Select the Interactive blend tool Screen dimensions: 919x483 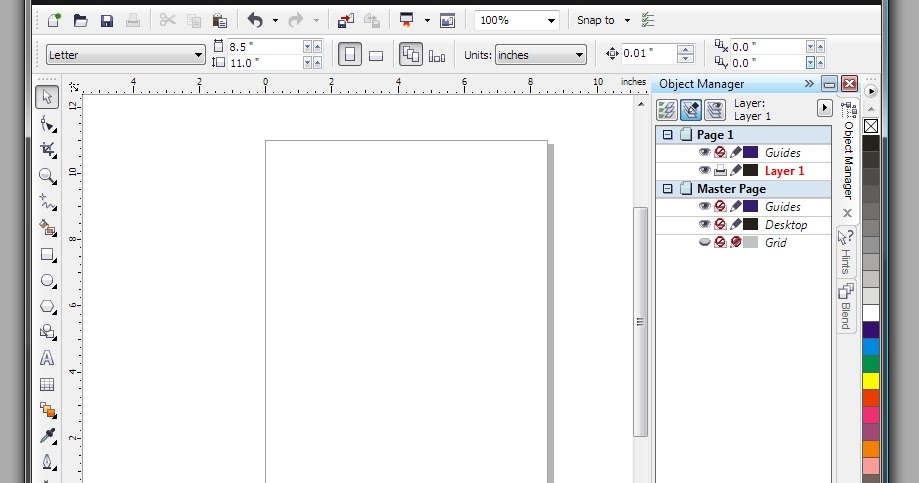[x=47, y=410]
